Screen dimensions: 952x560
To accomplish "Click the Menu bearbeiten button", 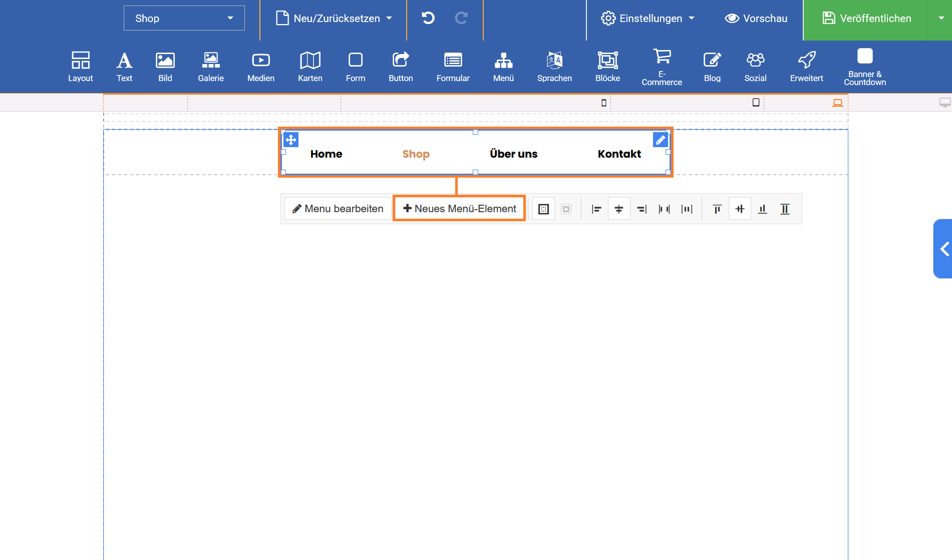I will [x=338, y=209].
